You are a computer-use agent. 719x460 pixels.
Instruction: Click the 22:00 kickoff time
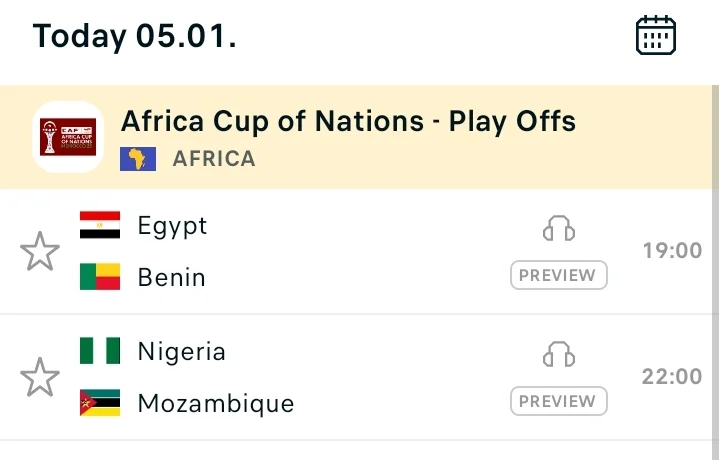tap(672, 377)
